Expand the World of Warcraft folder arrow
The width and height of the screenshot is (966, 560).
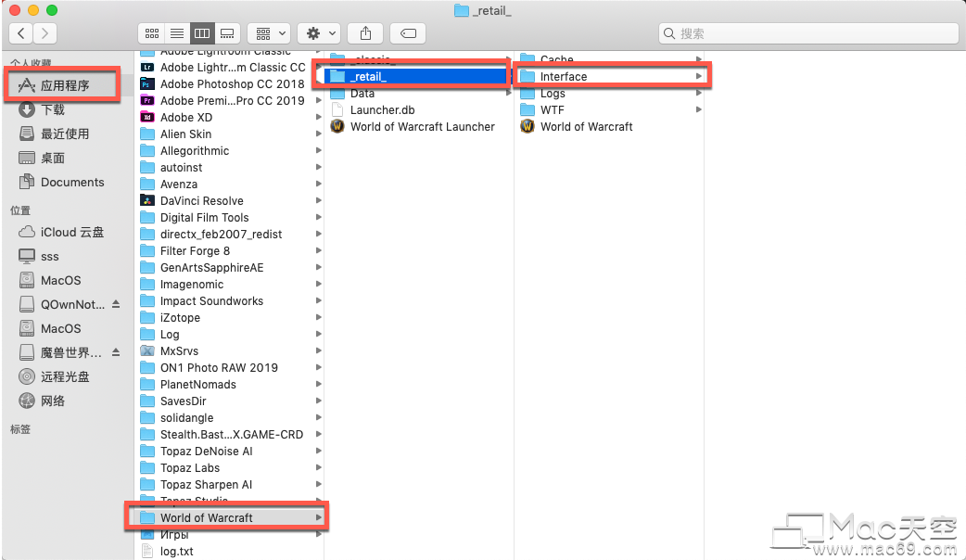(319, 517)
